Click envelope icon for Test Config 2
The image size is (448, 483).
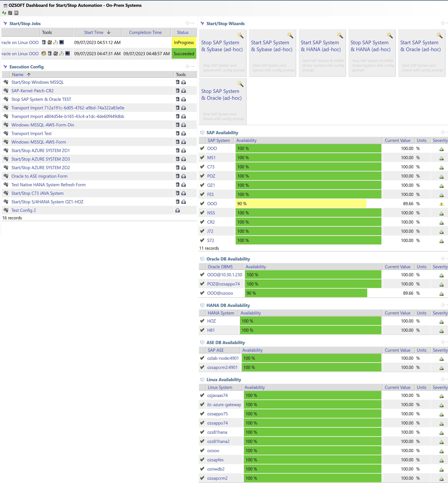pyautogui.click(x=178, y=210)
